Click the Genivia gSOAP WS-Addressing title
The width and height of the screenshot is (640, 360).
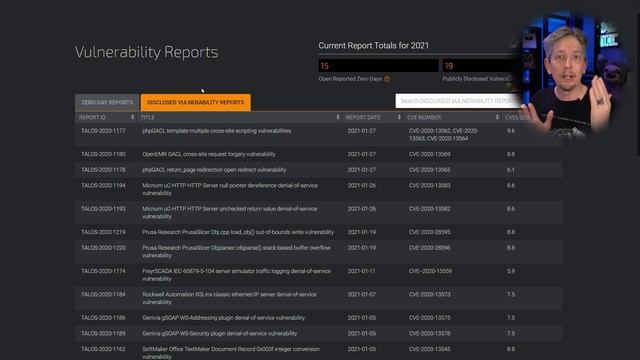click(223, 318)
